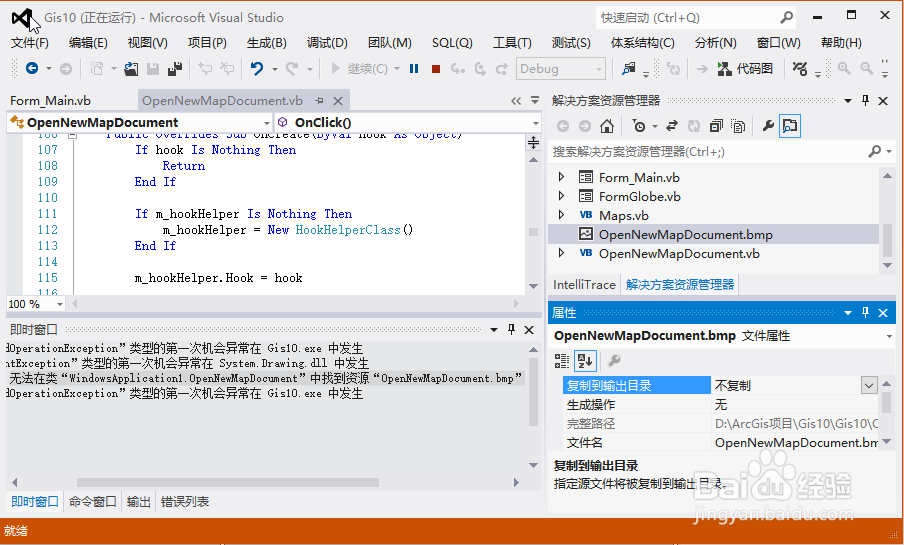
Task: Expand the Form_Main.vb tree node
Action: coord(561,177)
